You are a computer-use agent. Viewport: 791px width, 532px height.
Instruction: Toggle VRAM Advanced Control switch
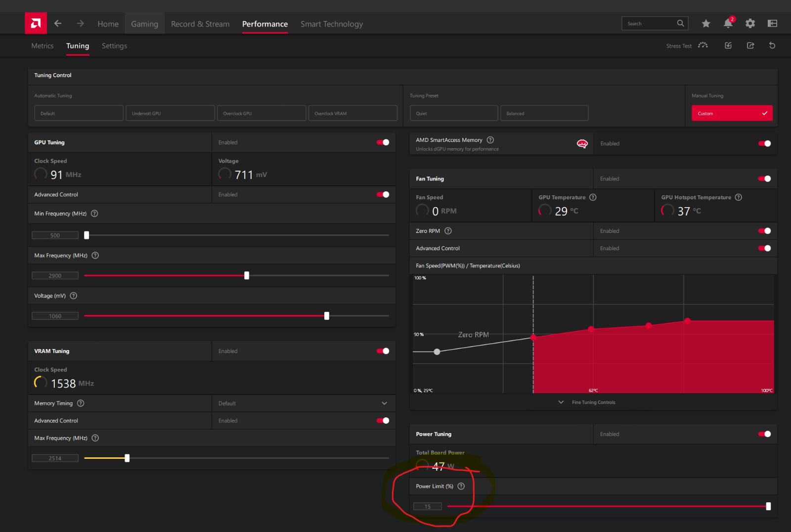click(x=383, y=421)
